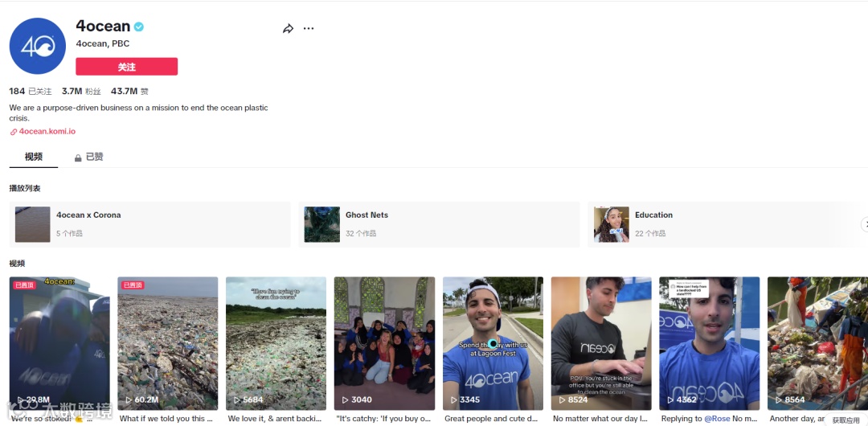868x426 pixels.
Task: Open the video with 3040 views
Action: 384,343
